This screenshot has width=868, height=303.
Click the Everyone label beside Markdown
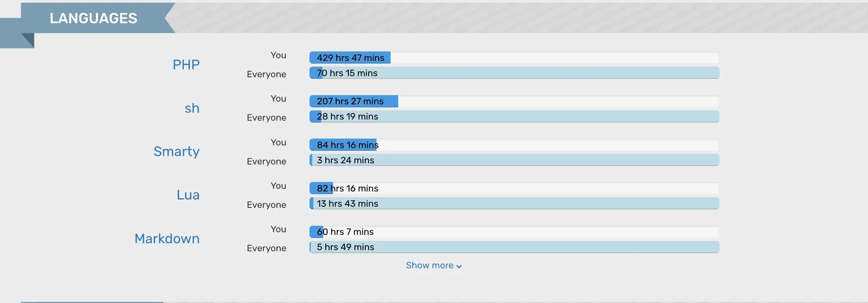(266, 248)
